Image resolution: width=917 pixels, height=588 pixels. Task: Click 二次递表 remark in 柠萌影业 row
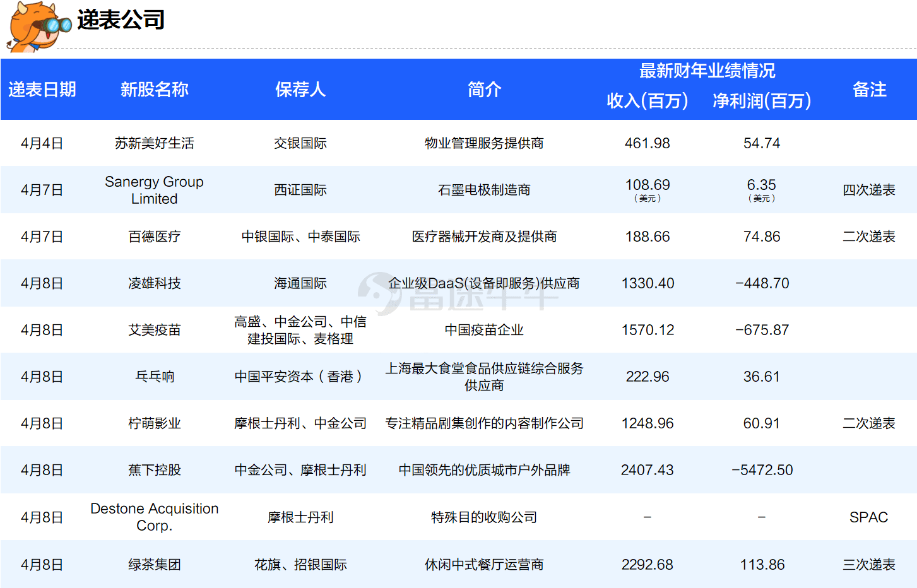[869, 423]
